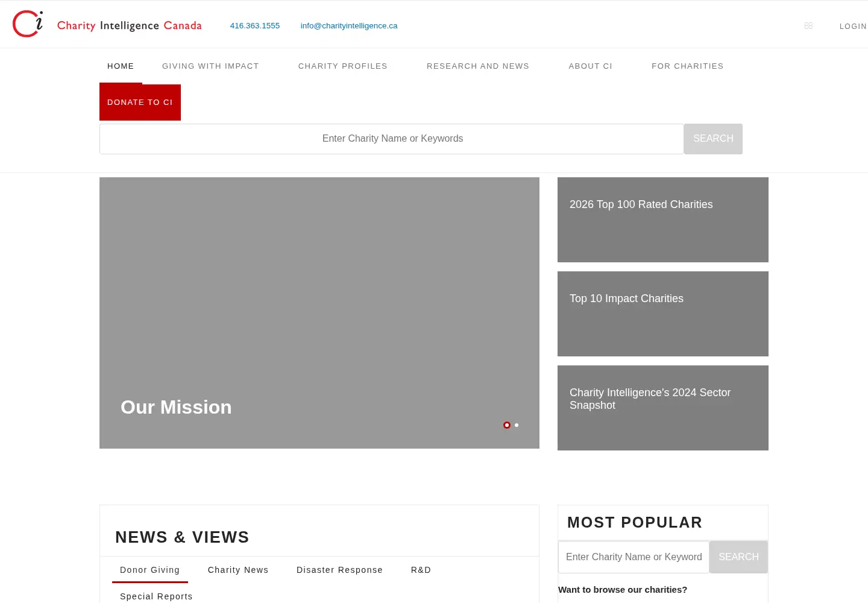The width and height of the screenshot is (868, 603).
Task: Select the second carousel slide dot
Action: (x=517, y=425)
